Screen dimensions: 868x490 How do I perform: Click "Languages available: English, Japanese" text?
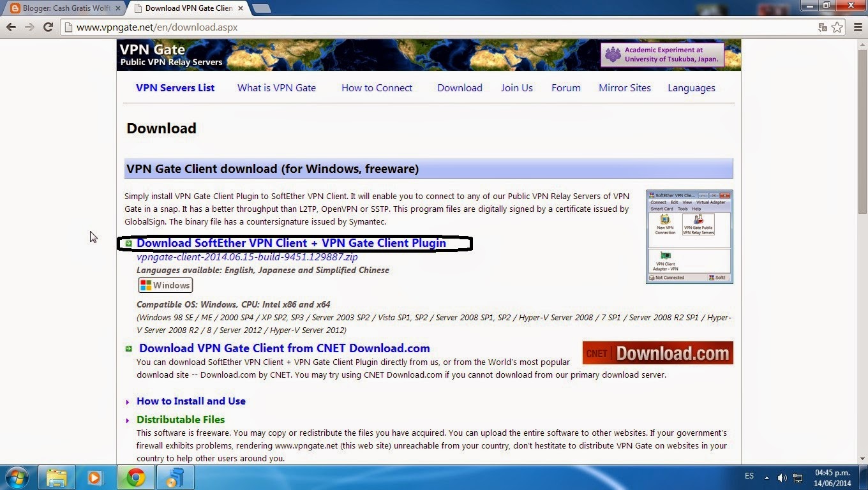coord(263,271)
